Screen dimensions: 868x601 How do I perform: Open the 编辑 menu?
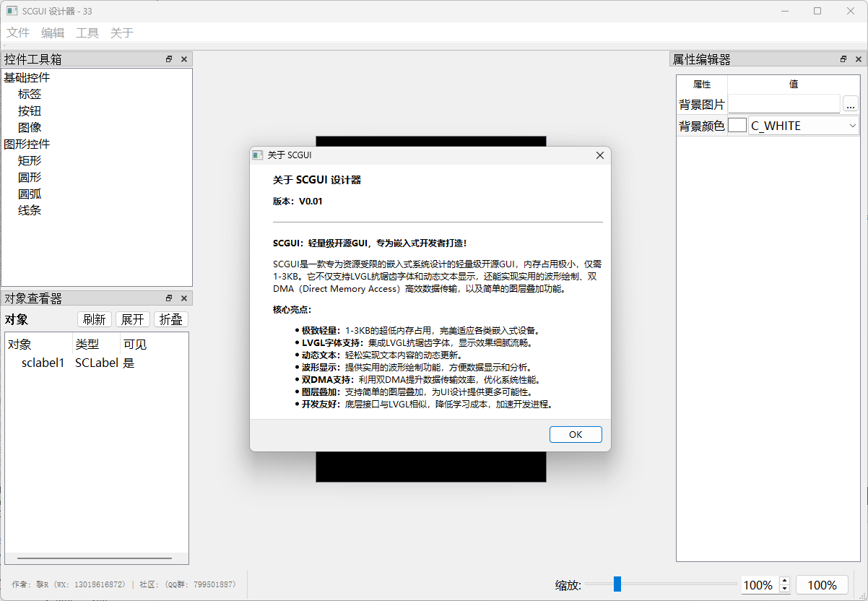(x=53, y=33)
